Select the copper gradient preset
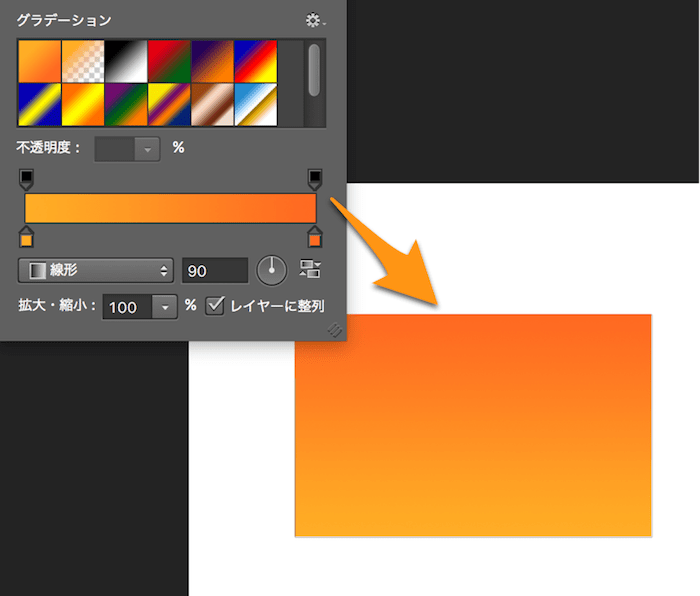This screenshot has width=700, height=596. click(212, 104)
